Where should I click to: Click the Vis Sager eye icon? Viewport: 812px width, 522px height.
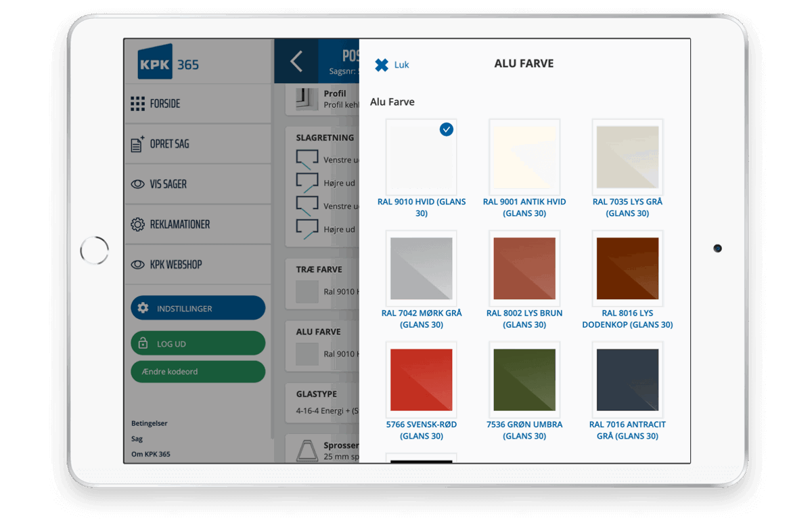(137, 184)
